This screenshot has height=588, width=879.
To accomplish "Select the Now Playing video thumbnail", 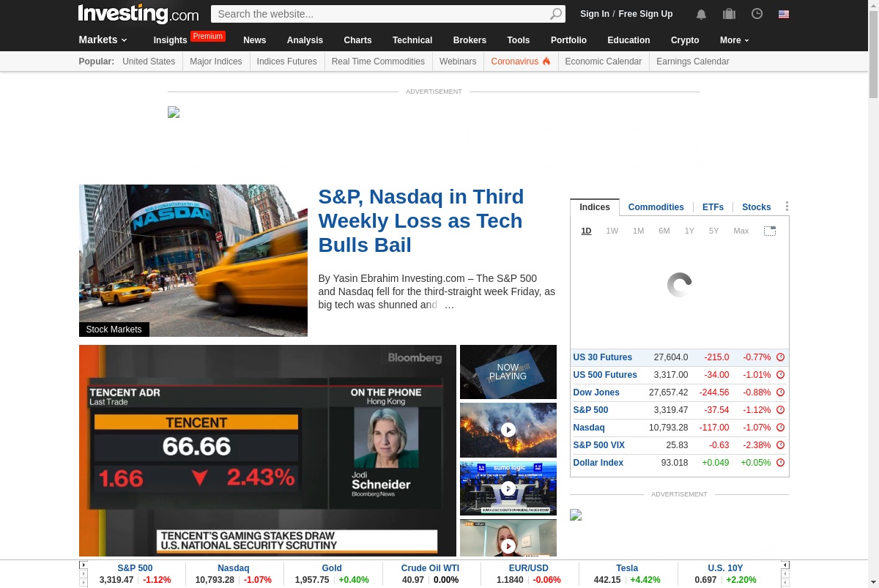I will pos(508,372).
